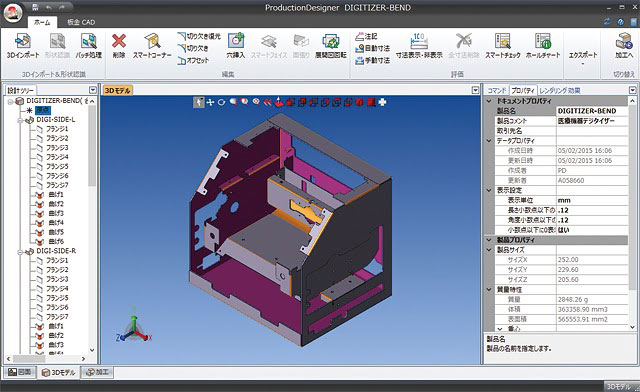Collapse the データプロパティ group
The width and height of the screenshot is (640, 392).
point(489,140)
